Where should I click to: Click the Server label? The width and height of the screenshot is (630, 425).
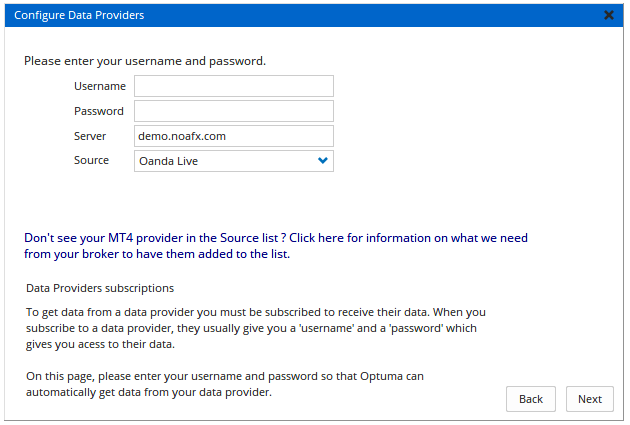pos(90,136)
